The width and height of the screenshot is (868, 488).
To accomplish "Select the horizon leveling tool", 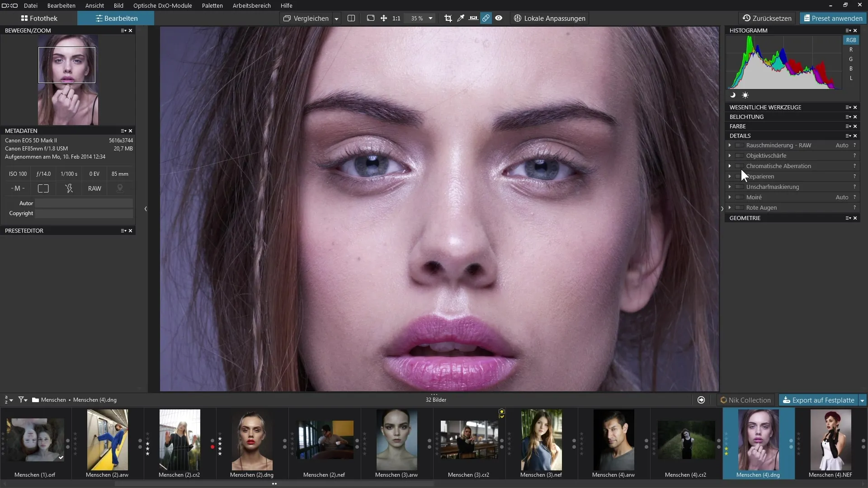I will point(473,19).
